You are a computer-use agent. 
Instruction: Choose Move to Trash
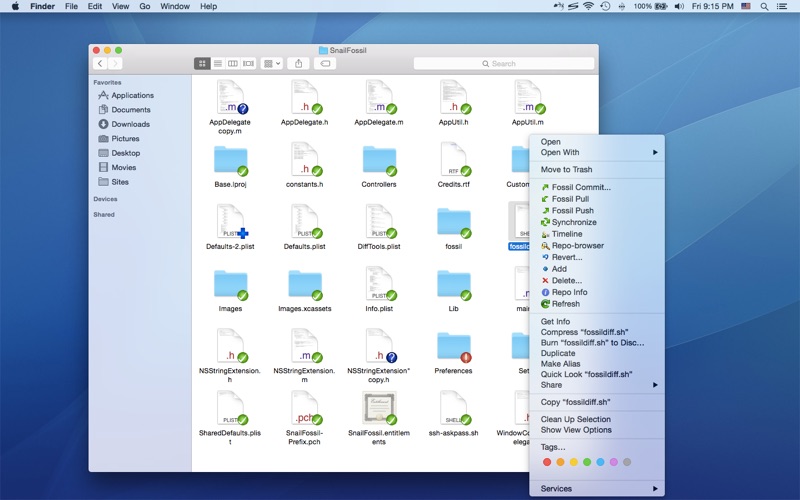point(566,170)
